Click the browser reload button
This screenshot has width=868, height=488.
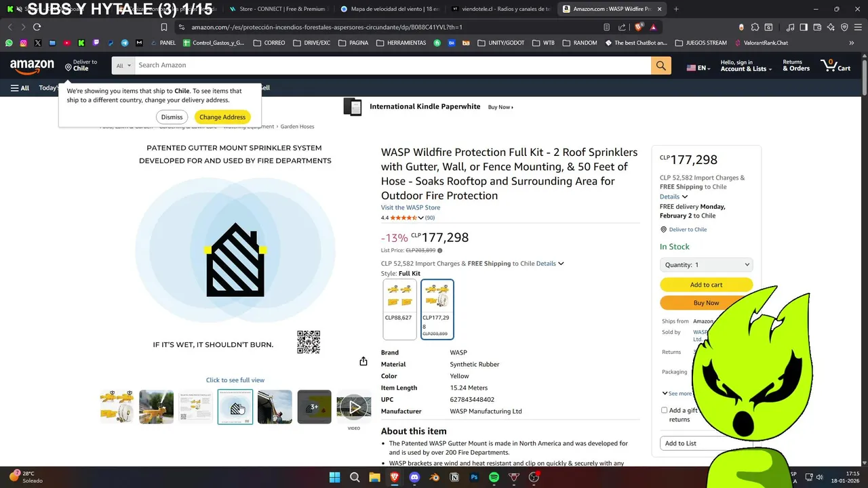coord(37,27)
